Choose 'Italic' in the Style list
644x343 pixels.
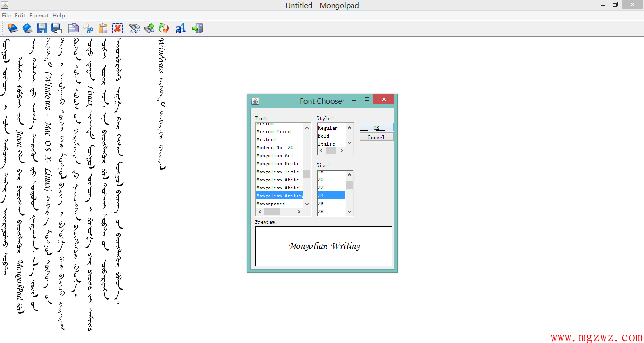point(331,144)
